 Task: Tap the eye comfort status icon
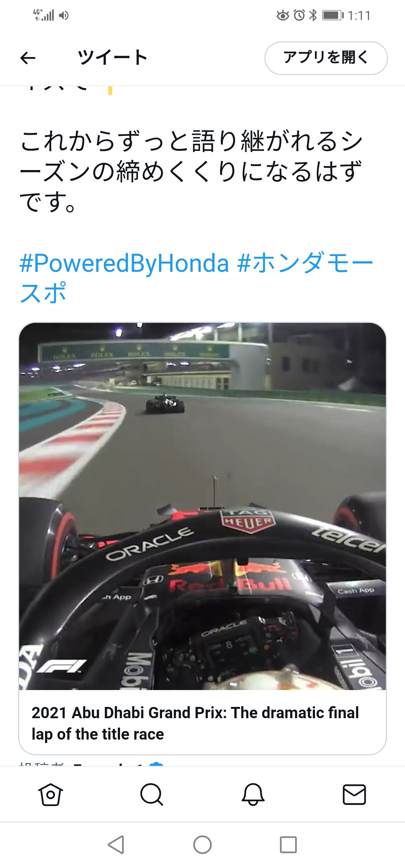pyautogui.click(x=283, y=15)
